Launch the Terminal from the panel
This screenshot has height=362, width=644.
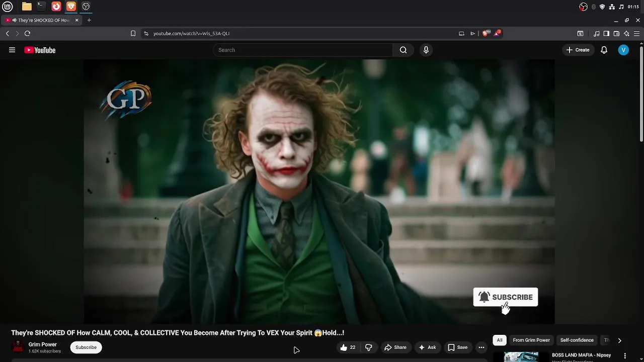click(x=41, y=7)
